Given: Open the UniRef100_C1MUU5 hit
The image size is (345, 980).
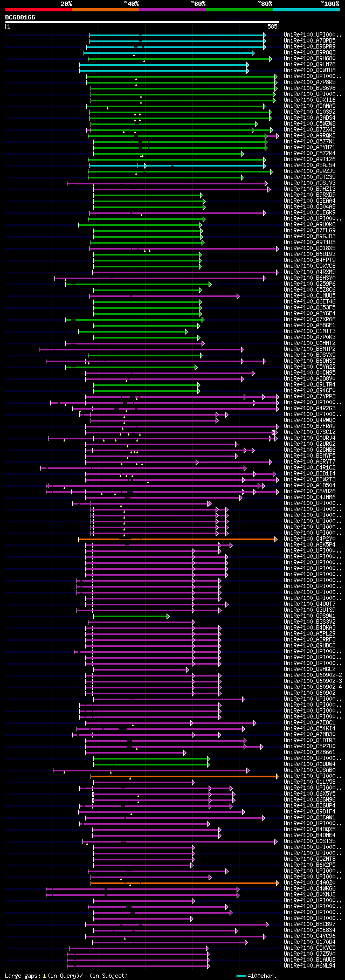Looking at the screenshot, I should point(309,296).
